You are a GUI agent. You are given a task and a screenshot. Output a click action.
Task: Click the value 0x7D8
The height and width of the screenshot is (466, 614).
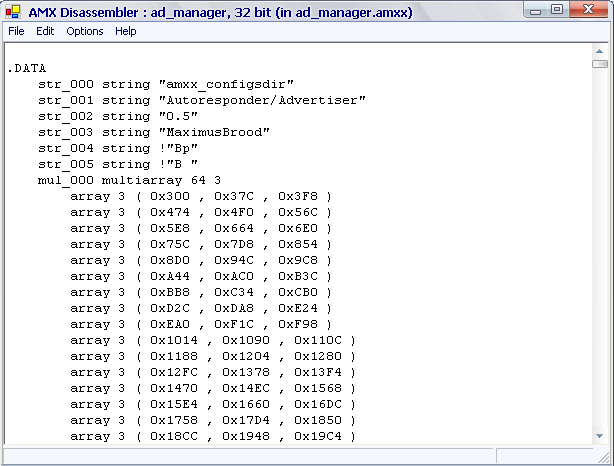pos(234,244)
